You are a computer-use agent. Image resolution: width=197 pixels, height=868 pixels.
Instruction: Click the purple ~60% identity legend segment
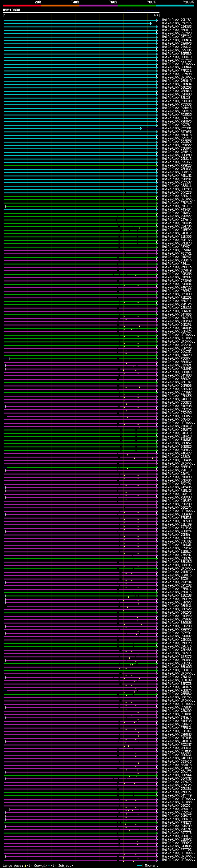[x=98, y=6]
